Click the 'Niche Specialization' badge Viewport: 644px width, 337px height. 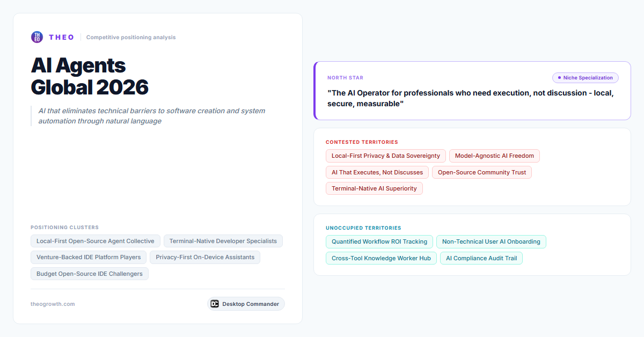coord(586,78)
